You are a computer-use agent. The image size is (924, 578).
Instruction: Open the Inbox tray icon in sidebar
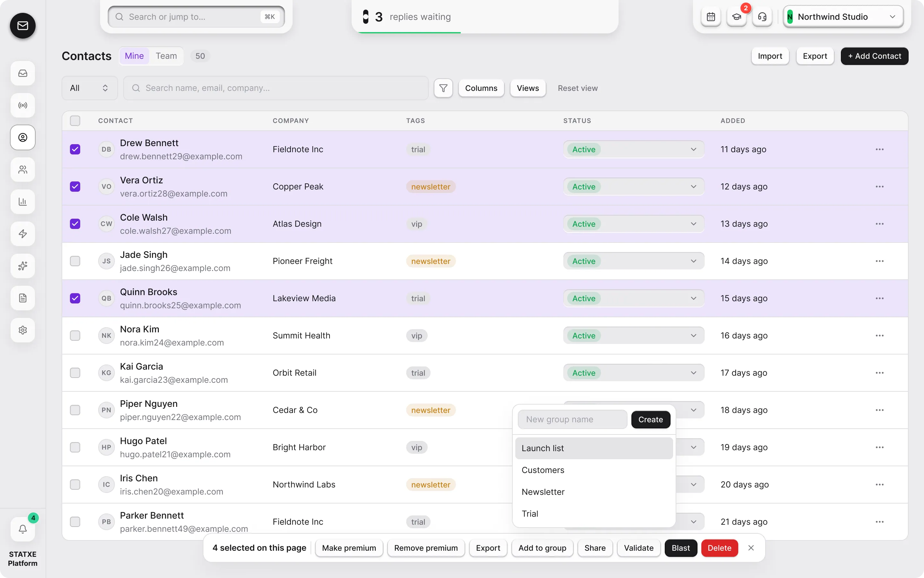pyautogui.click(x=22, y=73)
